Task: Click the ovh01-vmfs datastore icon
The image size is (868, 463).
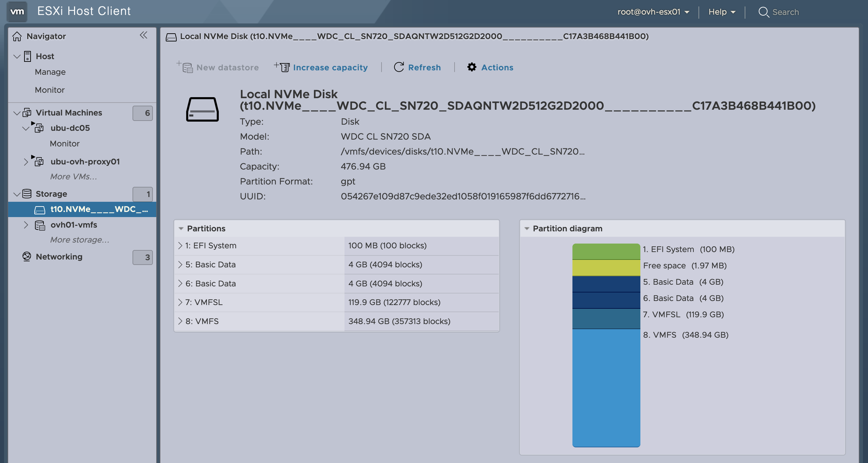Action: [40, 225]
